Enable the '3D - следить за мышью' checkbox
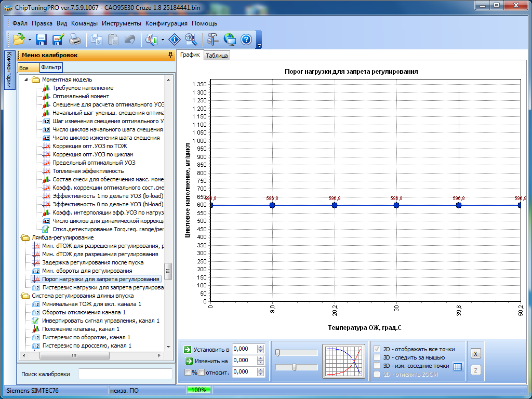 pyautogui.click(x=377, y=357)
